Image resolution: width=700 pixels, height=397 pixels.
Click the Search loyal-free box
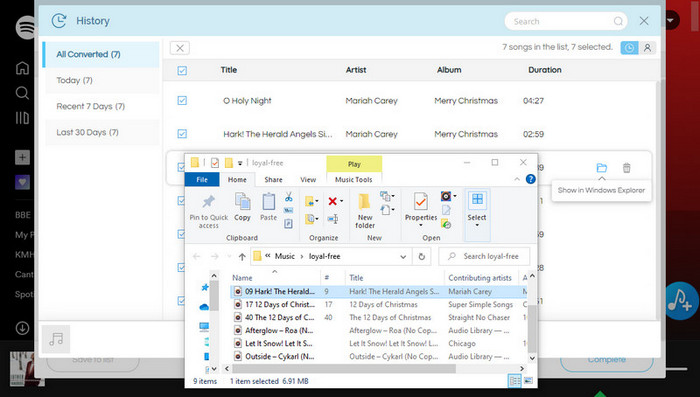coord(485,256)
